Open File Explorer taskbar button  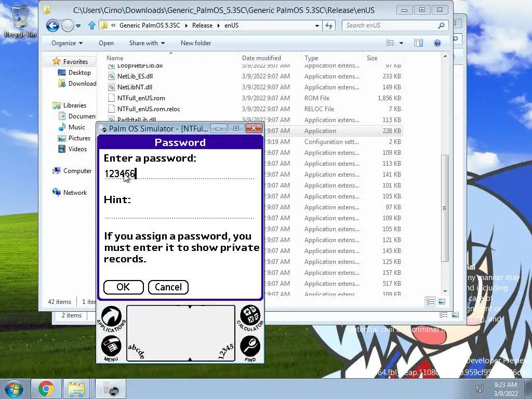tap(77, 389)
